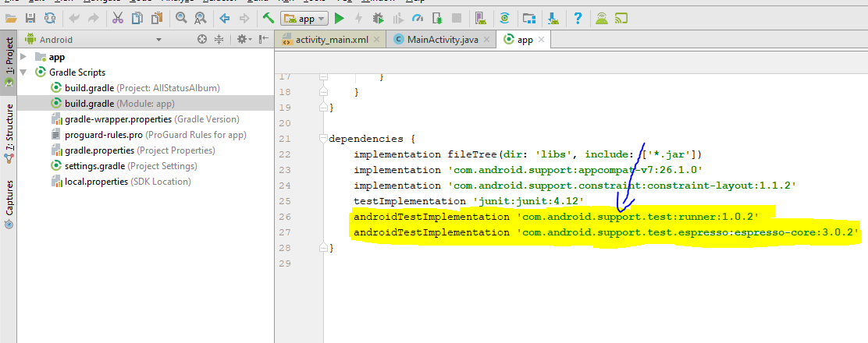Image resolution: width=868 pixels, height=343 pixels.
Task: Open the Profile app gauge icon
Action: click(418, 18)
